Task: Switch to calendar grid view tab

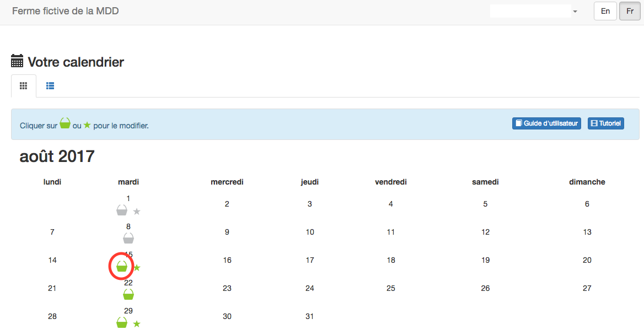Action: [24, 86]
